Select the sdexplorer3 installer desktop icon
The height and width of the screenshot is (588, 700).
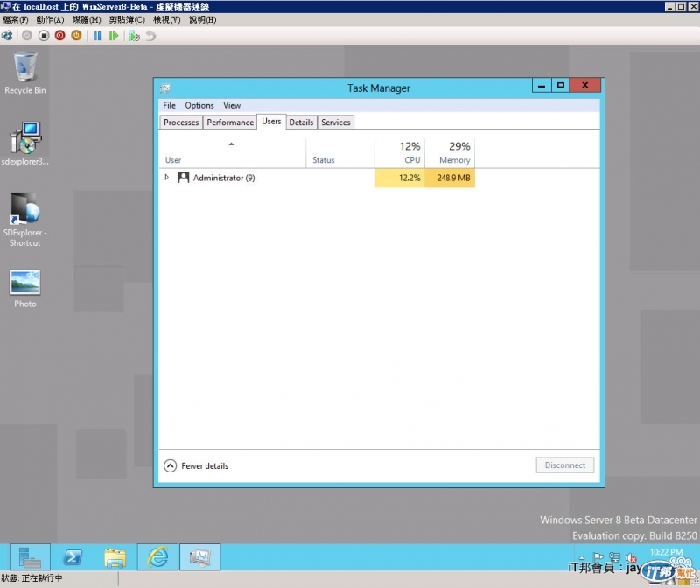point(25,143)
